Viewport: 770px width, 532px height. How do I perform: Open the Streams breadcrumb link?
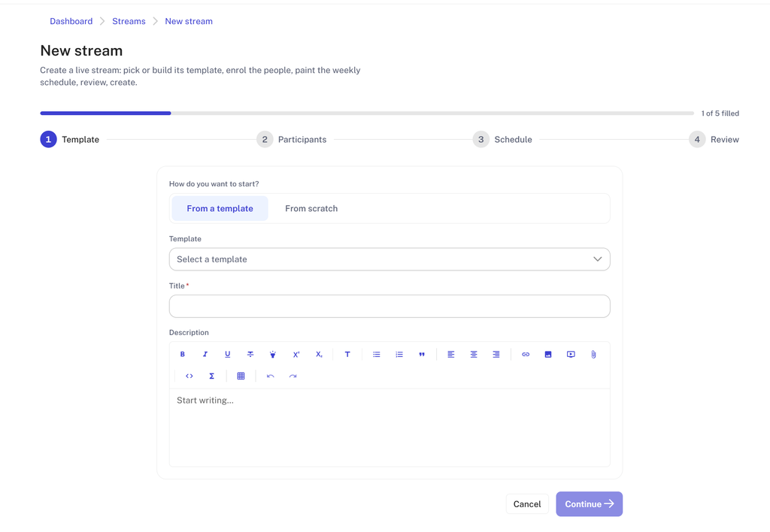pyautogui.click(x=129, y=21)
